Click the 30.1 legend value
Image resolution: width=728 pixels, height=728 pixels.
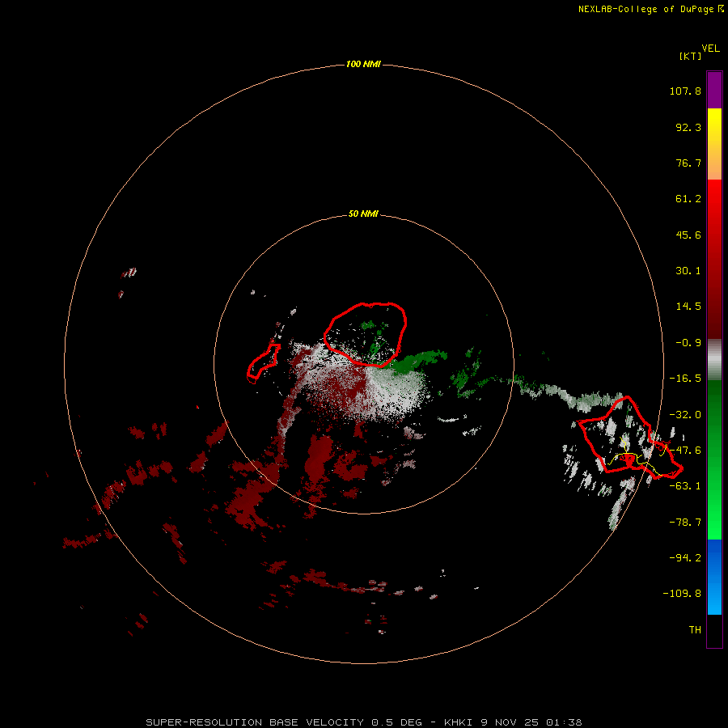pos(688,271)
